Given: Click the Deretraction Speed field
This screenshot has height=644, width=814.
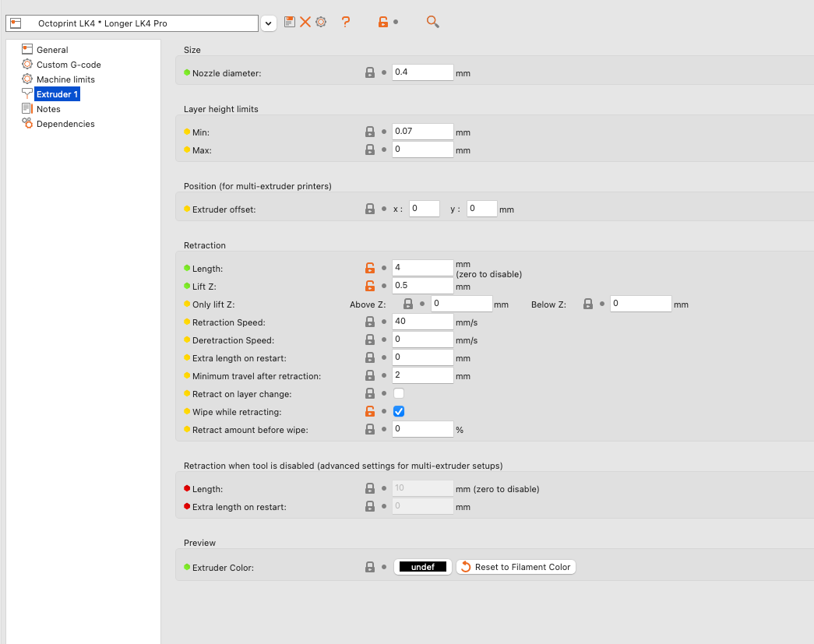Looking at the screenshot, I should [x=422, y=340].
